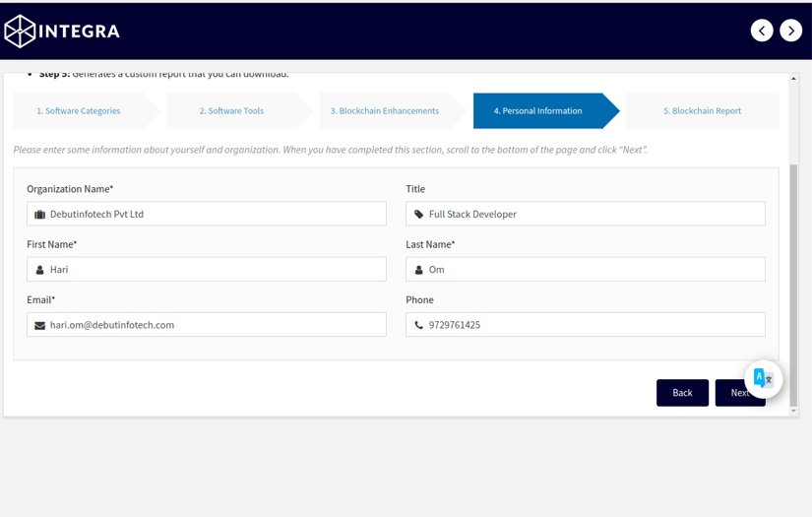Click tag icon in Title field

[419, 214]
